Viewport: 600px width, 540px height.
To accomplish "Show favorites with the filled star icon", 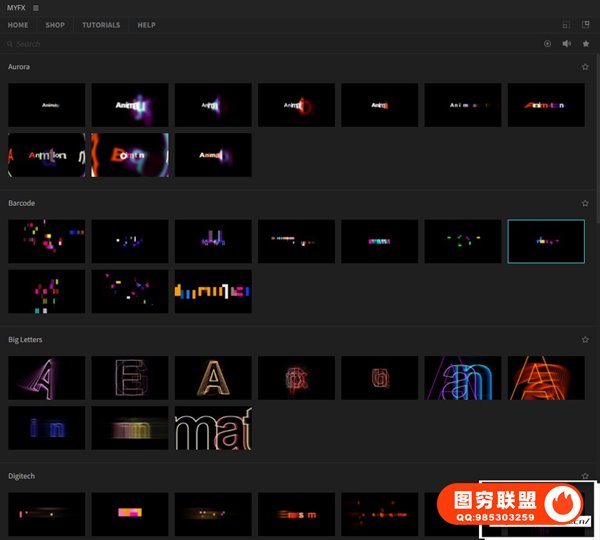I will [x=585, y=44].
